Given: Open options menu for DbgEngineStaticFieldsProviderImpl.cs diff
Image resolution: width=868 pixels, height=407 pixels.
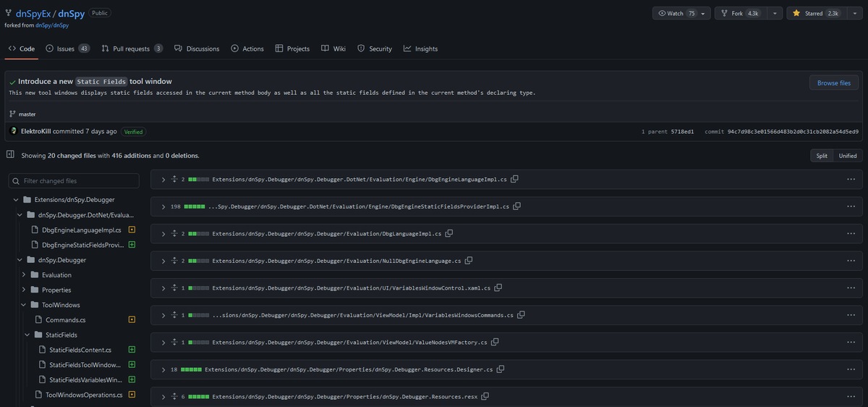Looking at the screenshot, I should pyautogui.click(x=851, y=206).
